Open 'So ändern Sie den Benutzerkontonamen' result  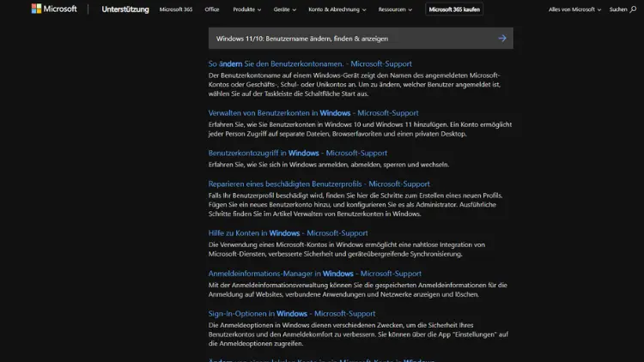point(310,63)
